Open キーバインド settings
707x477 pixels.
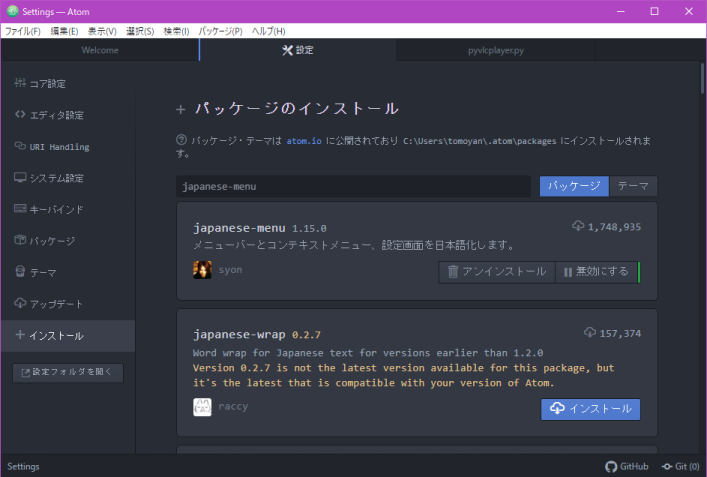click(x=55, y=210)
